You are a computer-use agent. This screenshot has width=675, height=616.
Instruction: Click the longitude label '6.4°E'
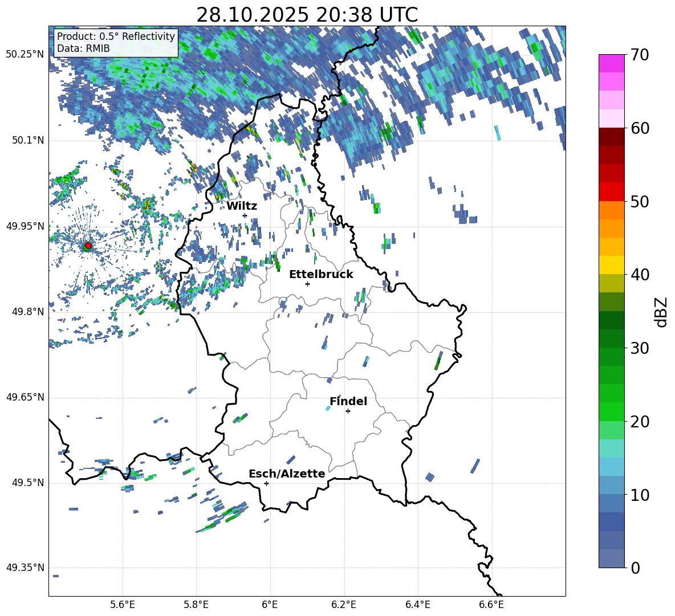(x=417, y=605)
